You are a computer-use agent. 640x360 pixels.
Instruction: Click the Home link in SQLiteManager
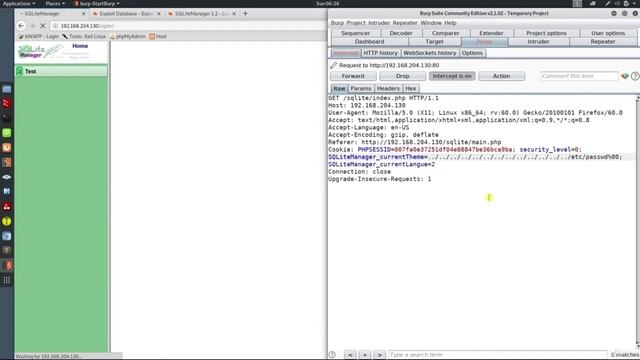[x=80, y=46]
